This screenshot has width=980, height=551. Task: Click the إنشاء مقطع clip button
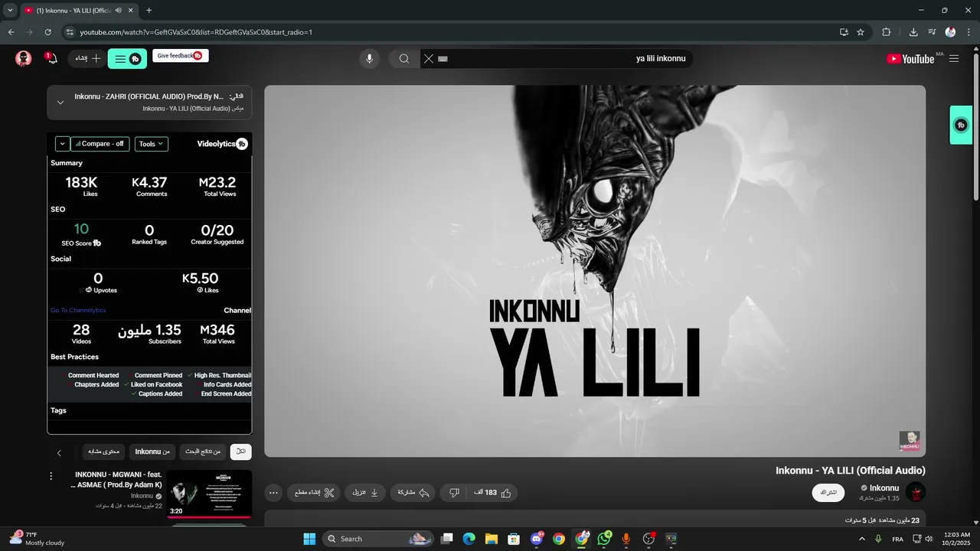pos(314,493)
